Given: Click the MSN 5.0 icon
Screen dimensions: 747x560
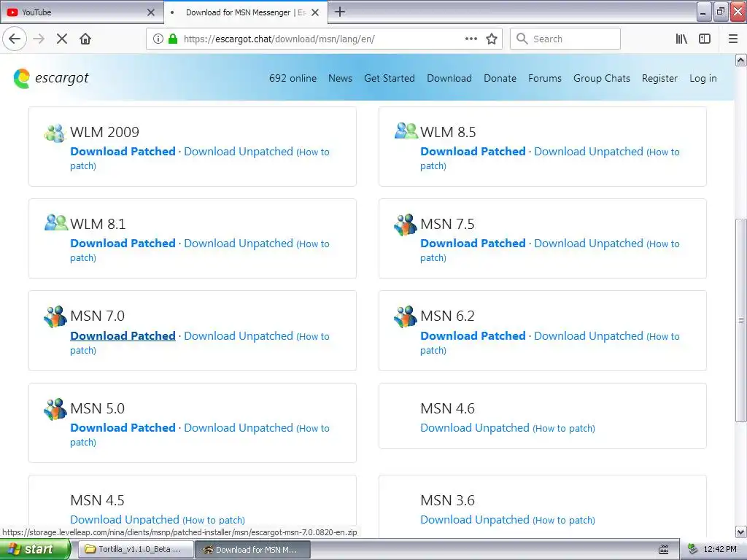Looking at the screenshot, I should pyautogui.click(x=55, y=409).
